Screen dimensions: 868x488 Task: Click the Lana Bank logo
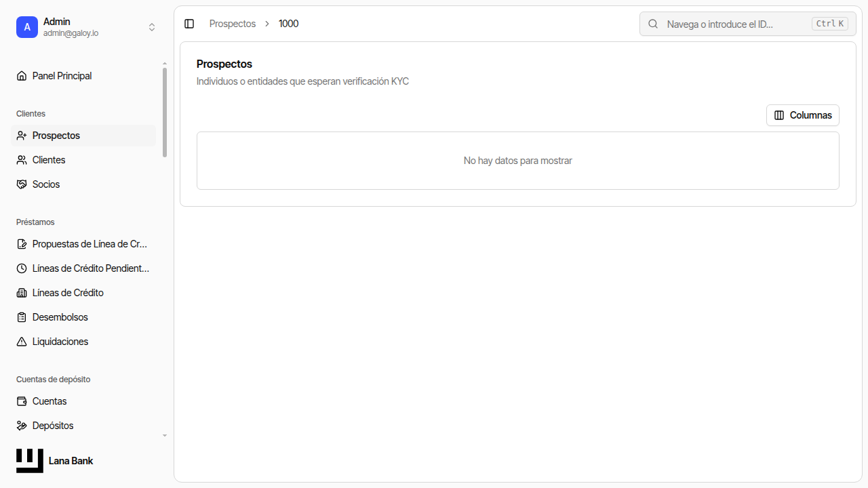coord(30,461)
